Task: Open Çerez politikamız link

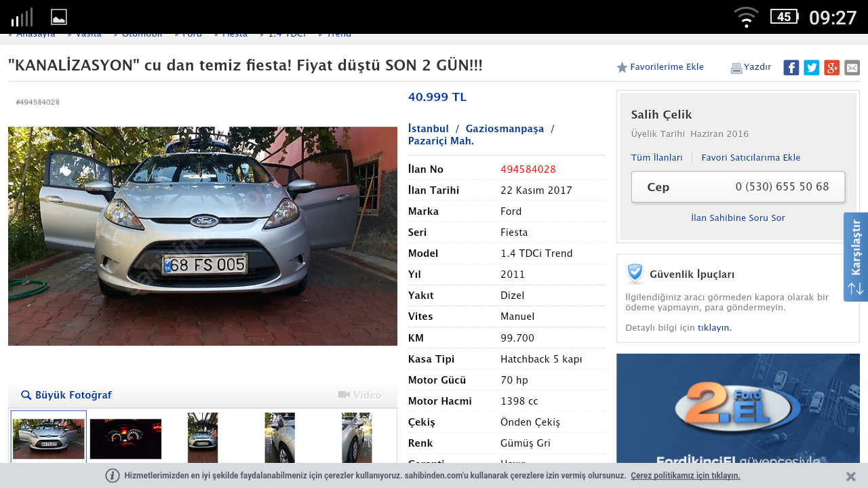Action: [x=685, y=476]
